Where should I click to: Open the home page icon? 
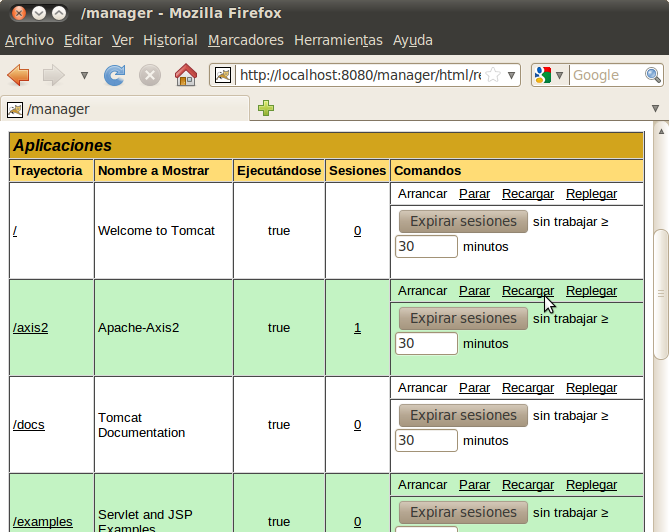tap(186, 75)
